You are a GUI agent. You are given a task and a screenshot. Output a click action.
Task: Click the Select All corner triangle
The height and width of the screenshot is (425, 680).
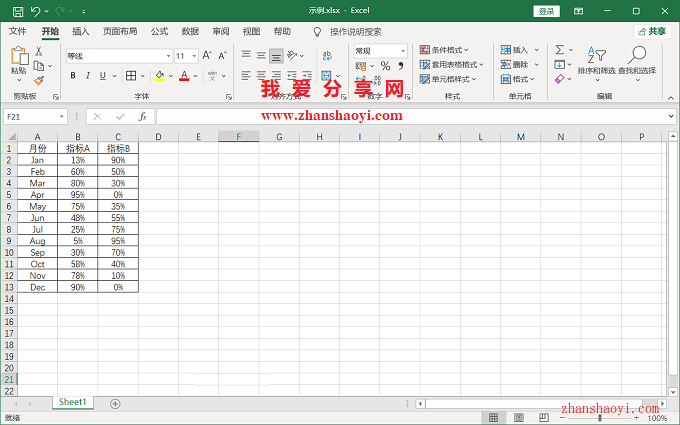12,137
